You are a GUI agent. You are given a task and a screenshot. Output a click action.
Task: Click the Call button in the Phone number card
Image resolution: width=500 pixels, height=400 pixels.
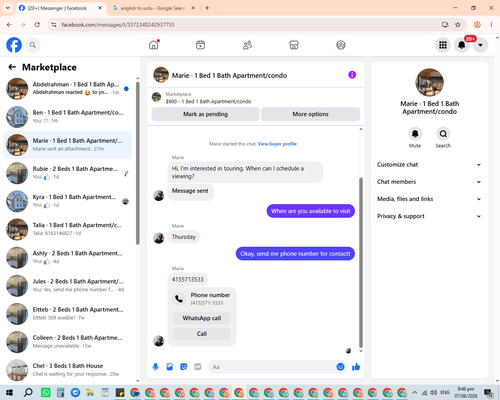point(202,334)
